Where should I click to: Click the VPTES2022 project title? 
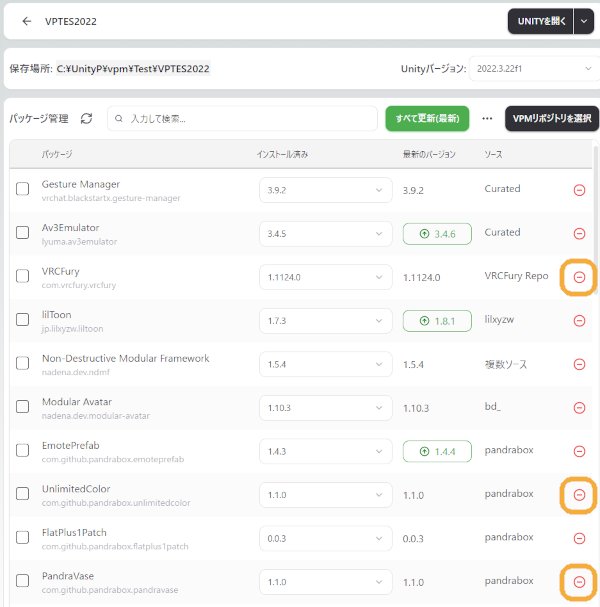[x=71, y=21]
